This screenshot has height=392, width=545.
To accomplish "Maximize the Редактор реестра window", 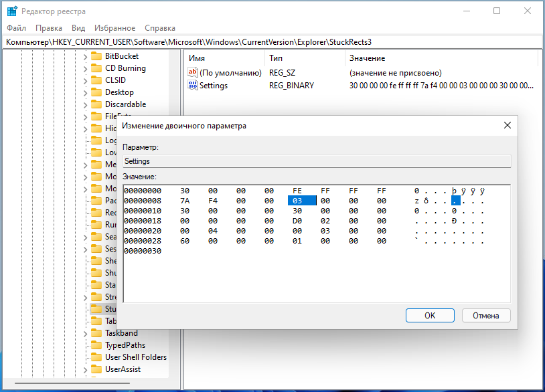I will 497,11.
